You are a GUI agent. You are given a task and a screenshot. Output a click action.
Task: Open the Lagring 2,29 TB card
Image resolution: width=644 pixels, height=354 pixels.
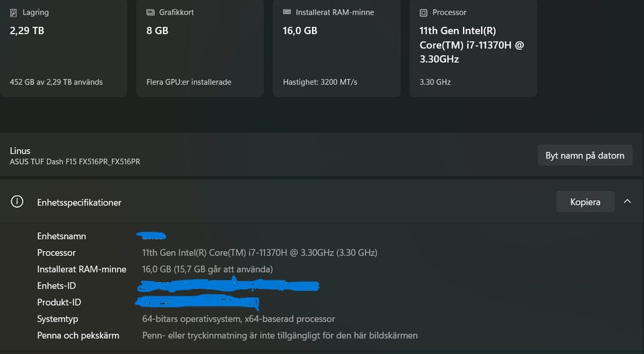point(63,48)
